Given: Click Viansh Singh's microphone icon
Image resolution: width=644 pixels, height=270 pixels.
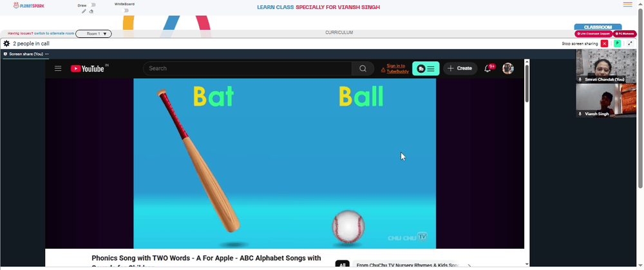Looking at the screenshot, I should [580, 114].
